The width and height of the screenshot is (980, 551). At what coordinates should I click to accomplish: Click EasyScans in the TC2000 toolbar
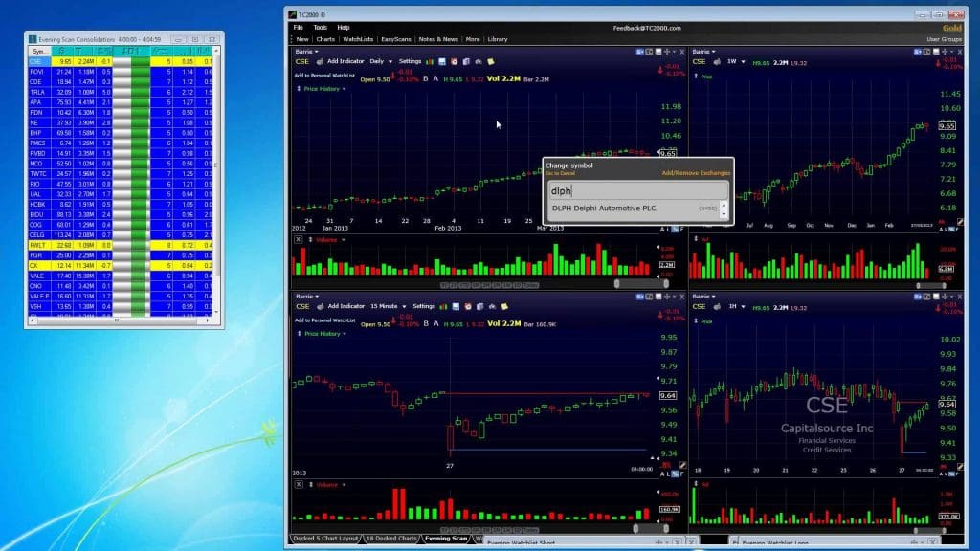click(x=395, y=39)
